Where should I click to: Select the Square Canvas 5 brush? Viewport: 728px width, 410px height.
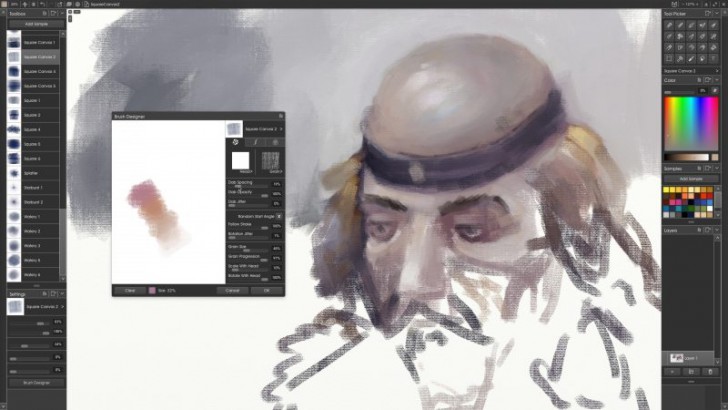(x=33, y=86)
